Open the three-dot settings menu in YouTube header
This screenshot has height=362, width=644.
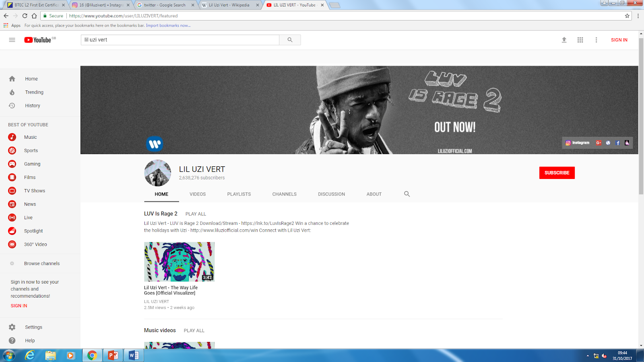point(596,40)
